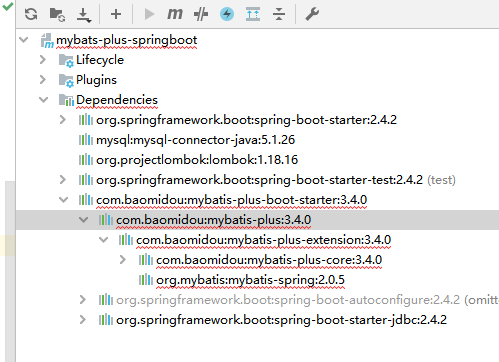Click library icon of mysql-connector-java

pos(86,140)
